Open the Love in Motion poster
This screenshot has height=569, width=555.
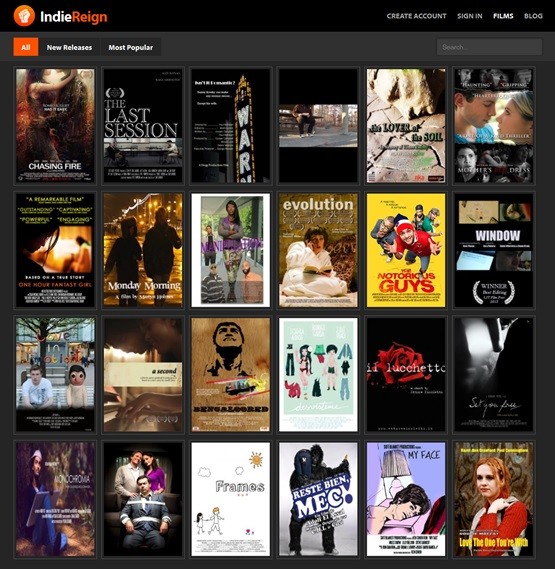tap(55, 374)
